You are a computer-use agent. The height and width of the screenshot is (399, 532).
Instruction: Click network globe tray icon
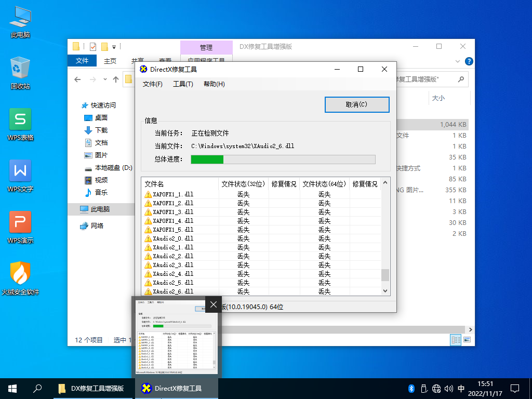point(436,389)
